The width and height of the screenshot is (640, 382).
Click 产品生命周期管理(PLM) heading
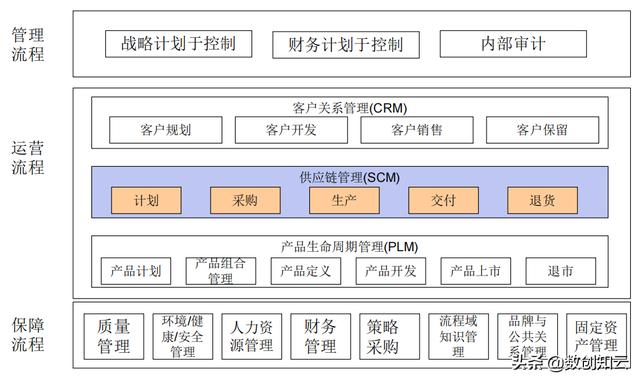[x=350, y=247]
